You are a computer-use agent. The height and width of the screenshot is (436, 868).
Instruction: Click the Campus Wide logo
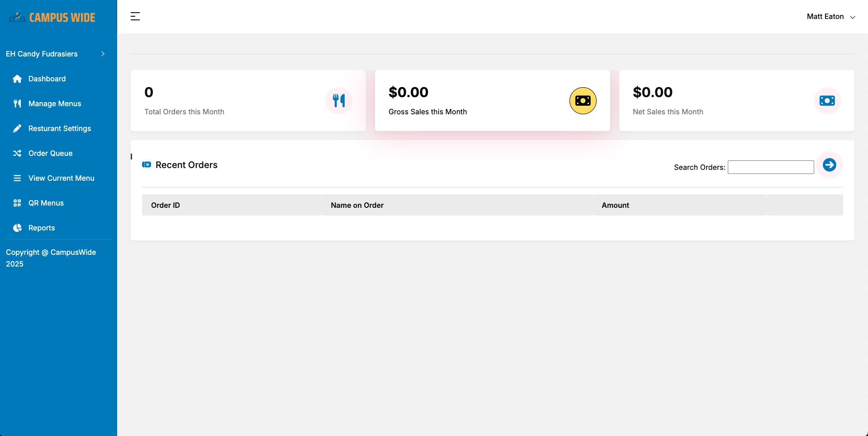pyautogui.click(x=52, y=17)
